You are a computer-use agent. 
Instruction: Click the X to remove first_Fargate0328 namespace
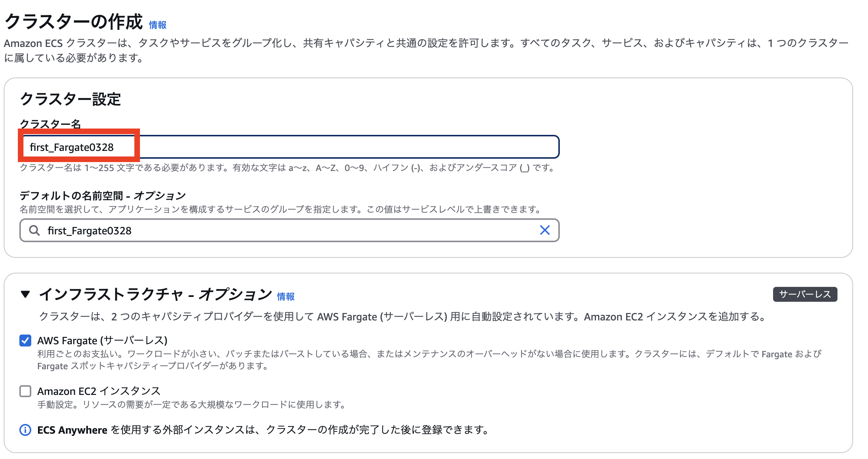click(x=545, y=230)
